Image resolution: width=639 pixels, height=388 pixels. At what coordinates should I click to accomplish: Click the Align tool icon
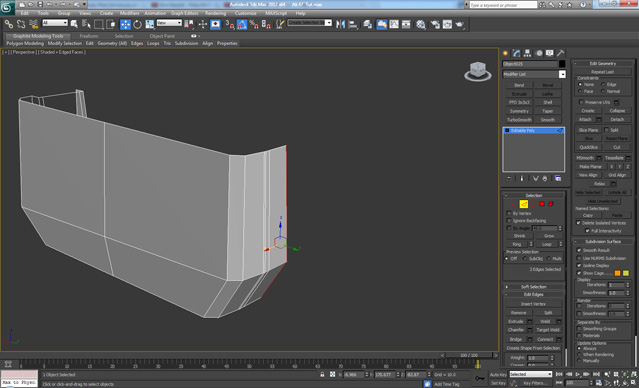tap(353, 24)
